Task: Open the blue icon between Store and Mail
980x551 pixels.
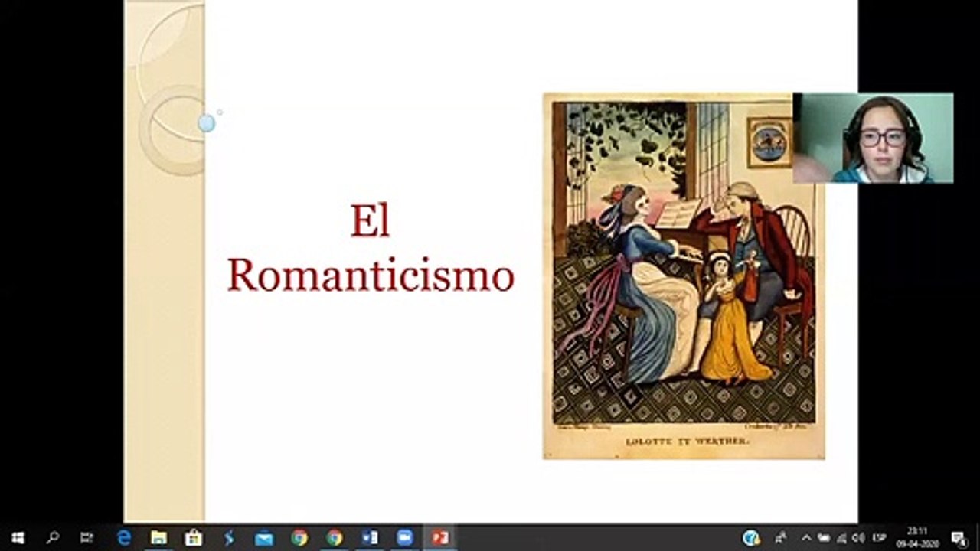Action: click(x=228, y=538)
